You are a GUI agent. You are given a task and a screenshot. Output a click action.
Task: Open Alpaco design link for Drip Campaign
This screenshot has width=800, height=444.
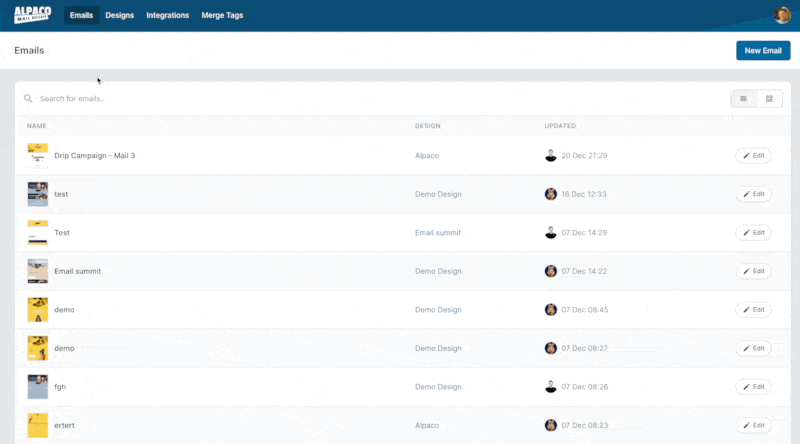pos(427,156)
